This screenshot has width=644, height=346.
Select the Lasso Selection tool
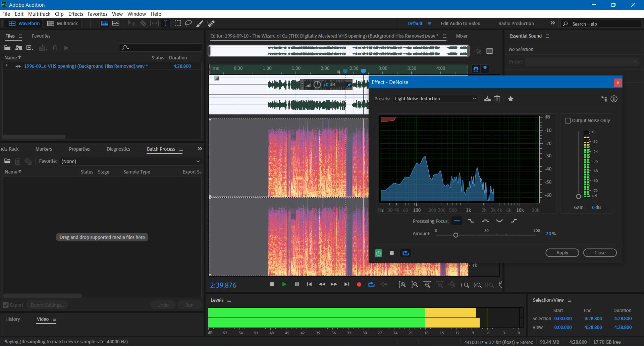189,23
